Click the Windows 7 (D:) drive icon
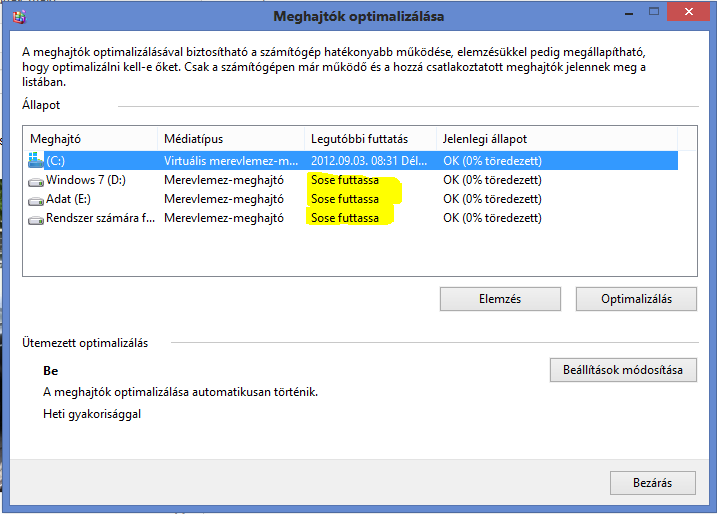 [x=36, y=182]
